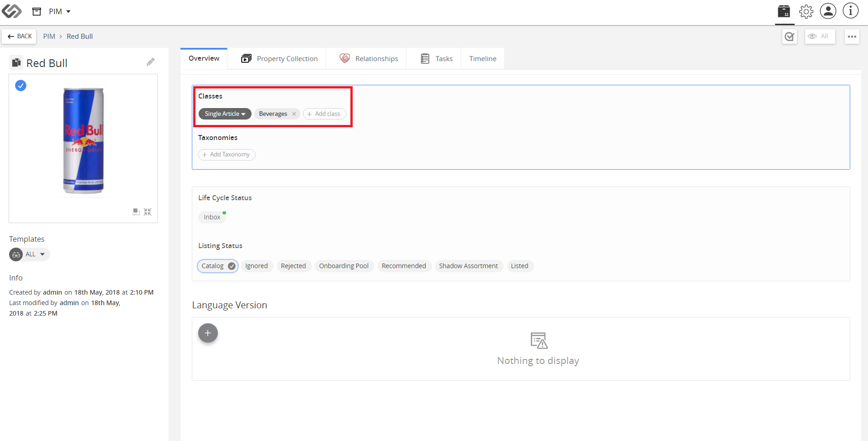Open the info icon in header
Viewport: 868px width, 441px height.
click(x=851, y=11)
